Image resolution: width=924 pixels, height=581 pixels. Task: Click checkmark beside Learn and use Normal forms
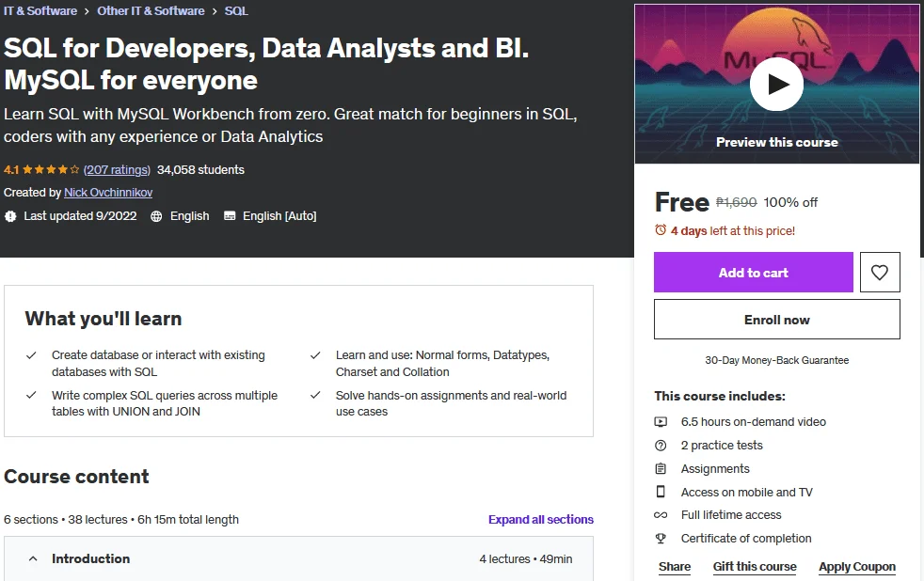pyautogui.click(x=315, y=355)
